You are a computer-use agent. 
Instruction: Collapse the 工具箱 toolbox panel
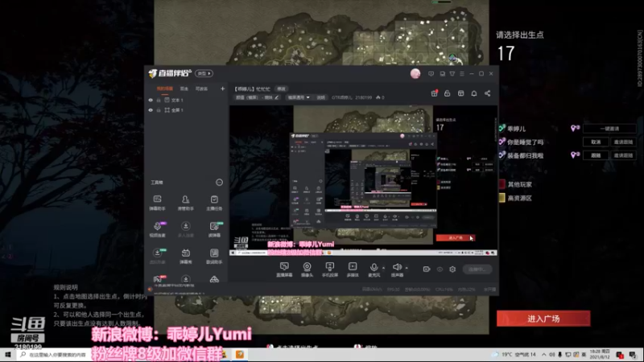pos(219,183)
